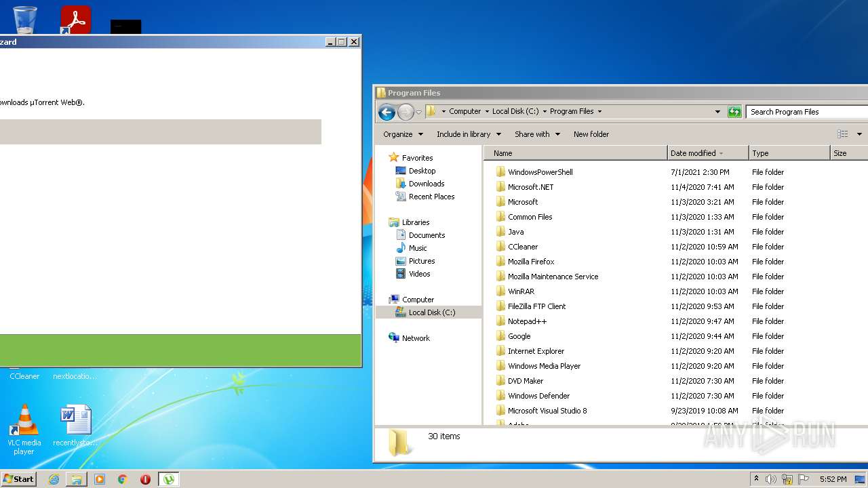The width and height of the screenshot is (868, 488).
Task: Click the clock showing 5:52 PM
Action: coord(833,479)
